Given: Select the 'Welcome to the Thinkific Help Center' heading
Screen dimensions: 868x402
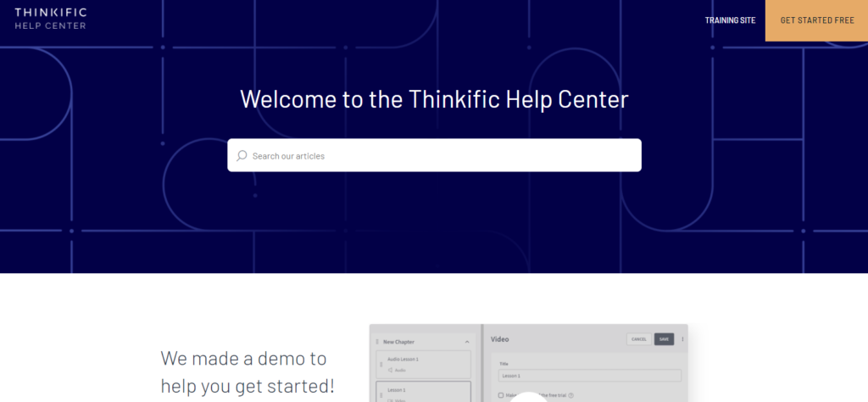Looking at the screenshot, I should coord(434,99).
